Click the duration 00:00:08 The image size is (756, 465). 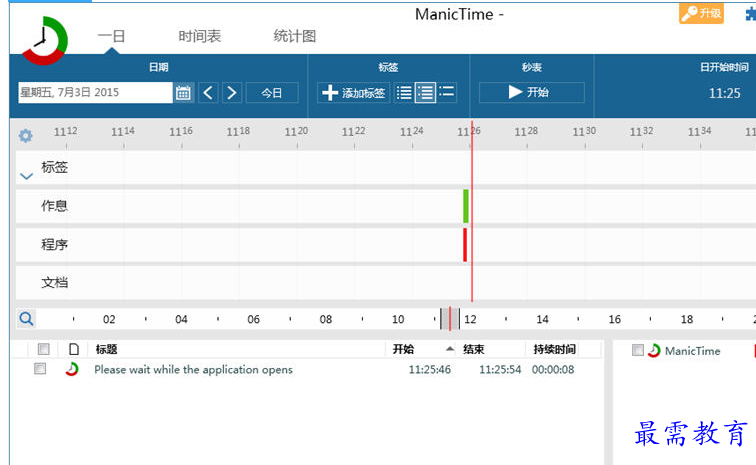[x=553, y=370]
